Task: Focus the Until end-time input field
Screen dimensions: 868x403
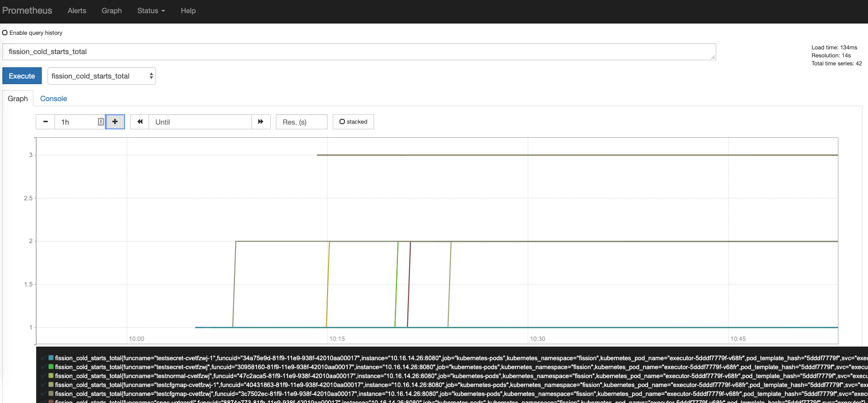Action: coord(200,122)
